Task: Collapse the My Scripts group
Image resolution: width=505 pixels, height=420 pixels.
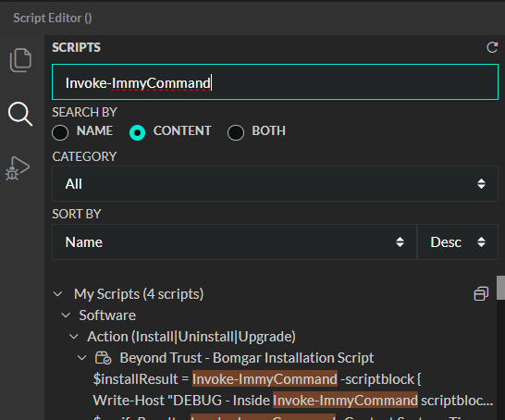Action: coord(58,294)
